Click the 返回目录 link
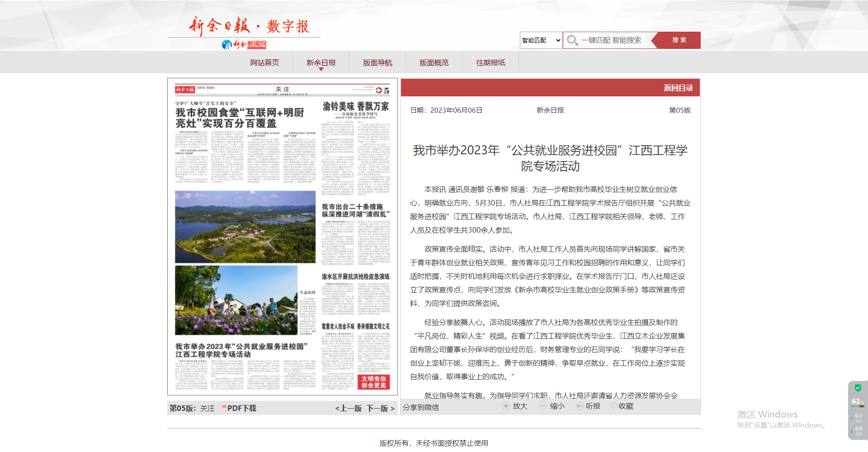 tap(678, 88)
